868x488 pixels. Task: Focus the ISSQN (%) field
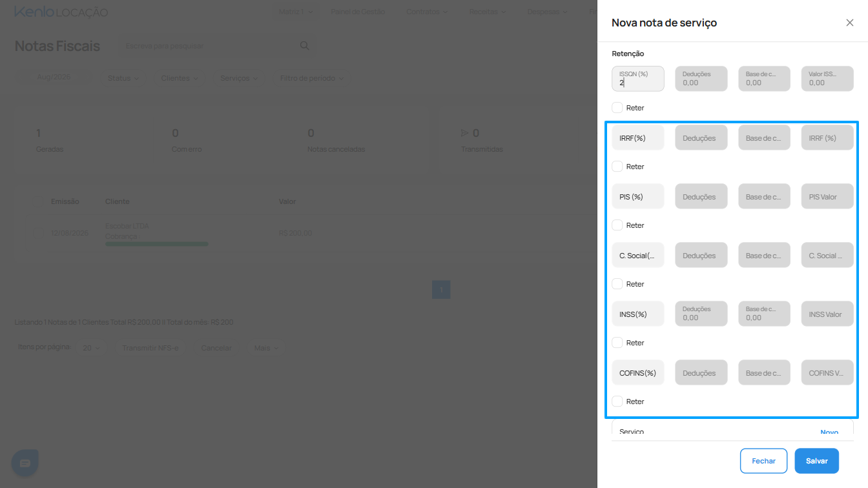click(638, 79)
